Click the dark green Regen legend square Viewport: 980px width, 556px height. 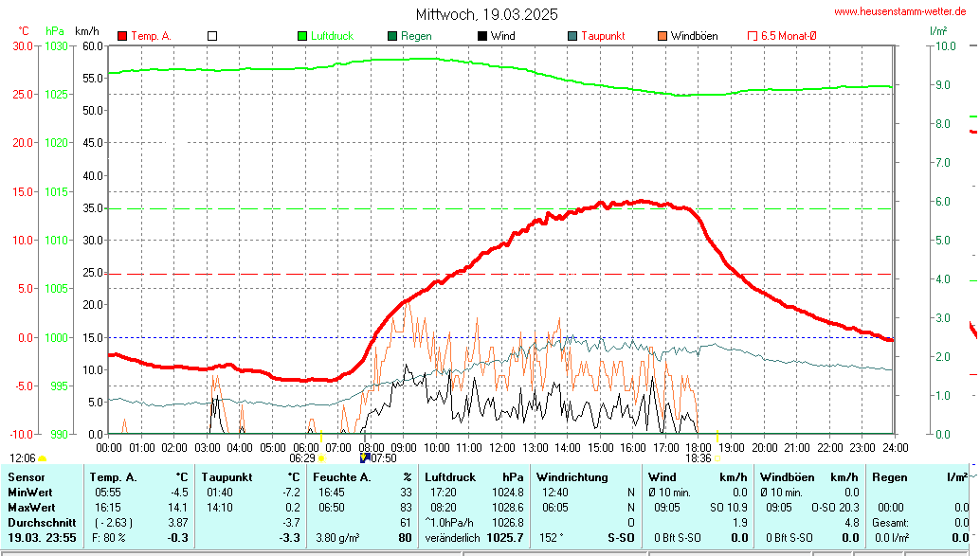point(393,36)
